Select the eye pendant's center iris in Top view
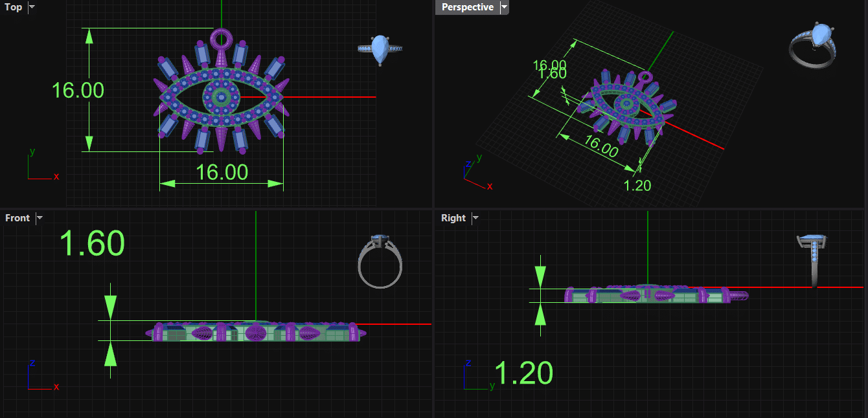The image size is (868, 418). click(x=222, y=97)
